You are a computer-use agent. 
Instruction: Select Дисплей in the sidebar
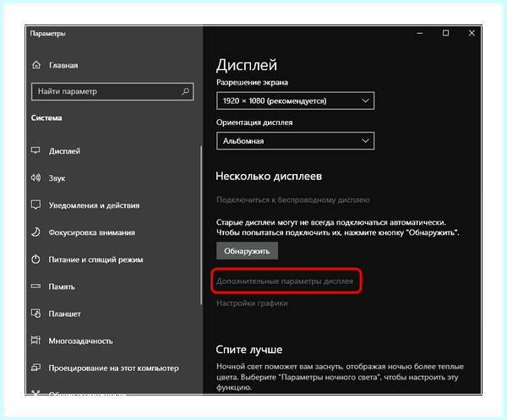click(x=64, y=151)
